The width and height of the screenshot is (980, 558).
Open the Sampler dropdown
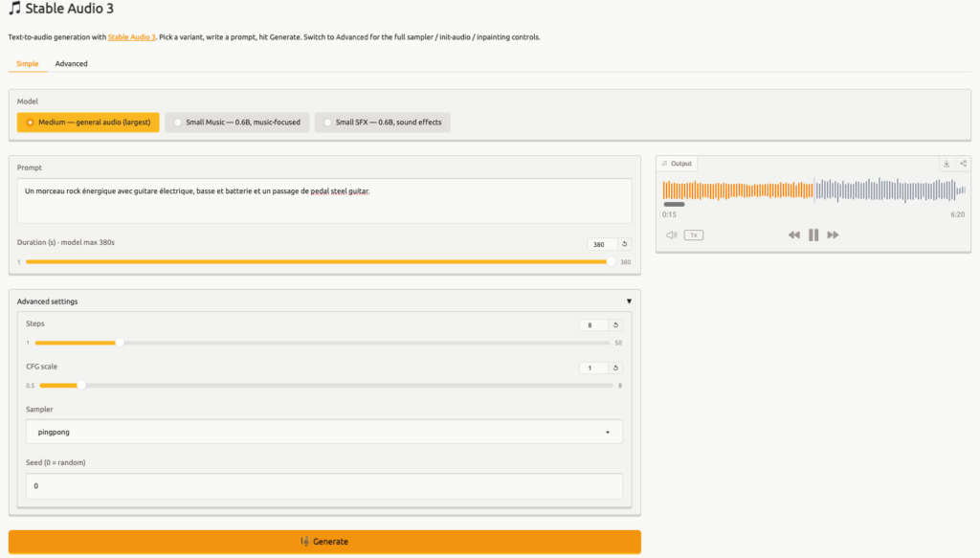[x=323, y=432]
